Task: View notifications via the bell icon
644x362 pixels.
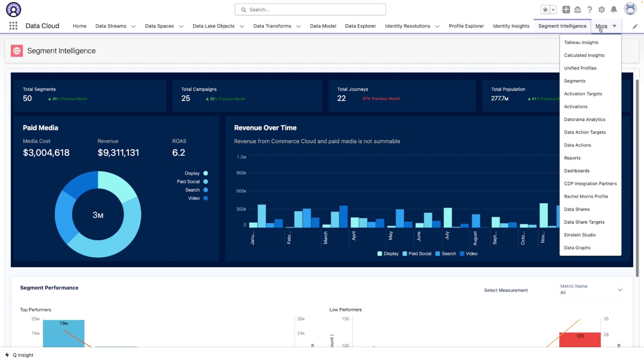Action: point(614,10)
